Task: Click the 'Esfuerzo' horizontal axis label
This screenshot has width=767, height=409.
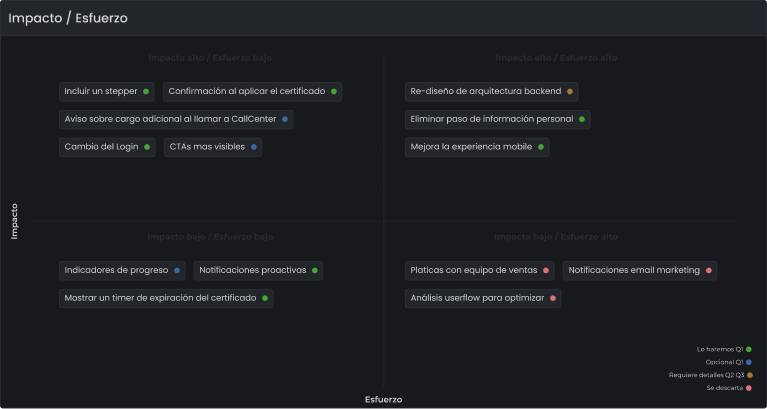Action: (x=384, y=400)
